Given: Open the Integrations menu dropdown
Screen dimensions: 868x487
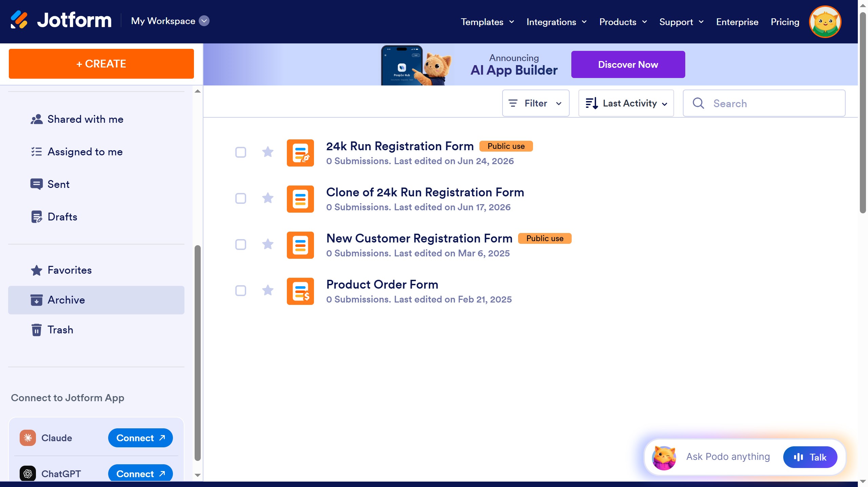Looking at the screenshot, I should click(x=557, y=22).
